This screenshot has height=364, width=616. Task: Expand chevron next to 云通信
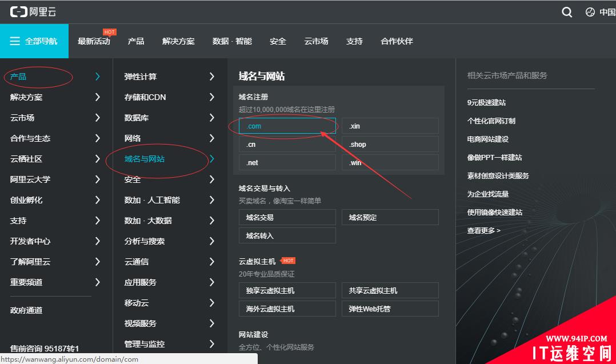(x=212, y=262)
